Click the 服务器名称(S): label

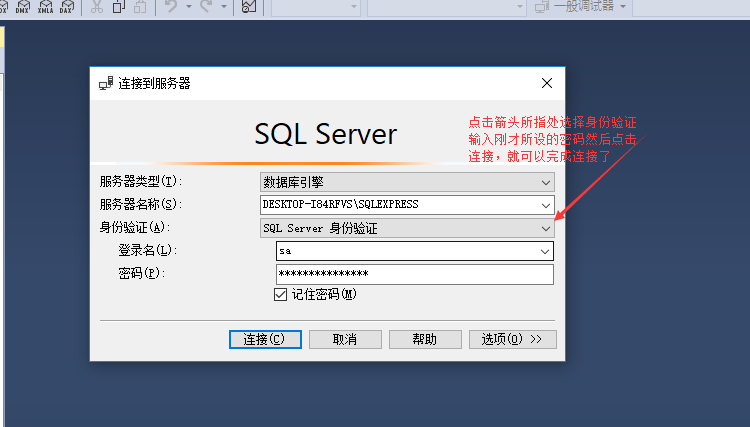(141, 205)
